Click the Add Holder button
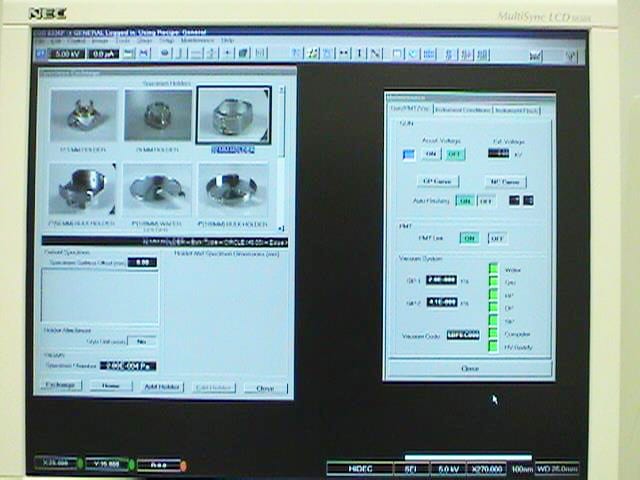The width and height of the screenshot is (640, 480). (x=162, y=387)
